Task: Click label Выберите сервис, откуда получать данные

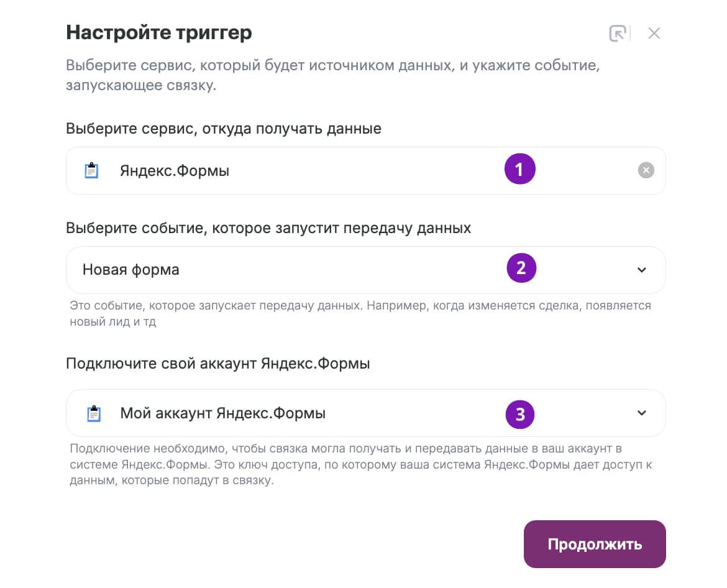Action: coord(224,129)
